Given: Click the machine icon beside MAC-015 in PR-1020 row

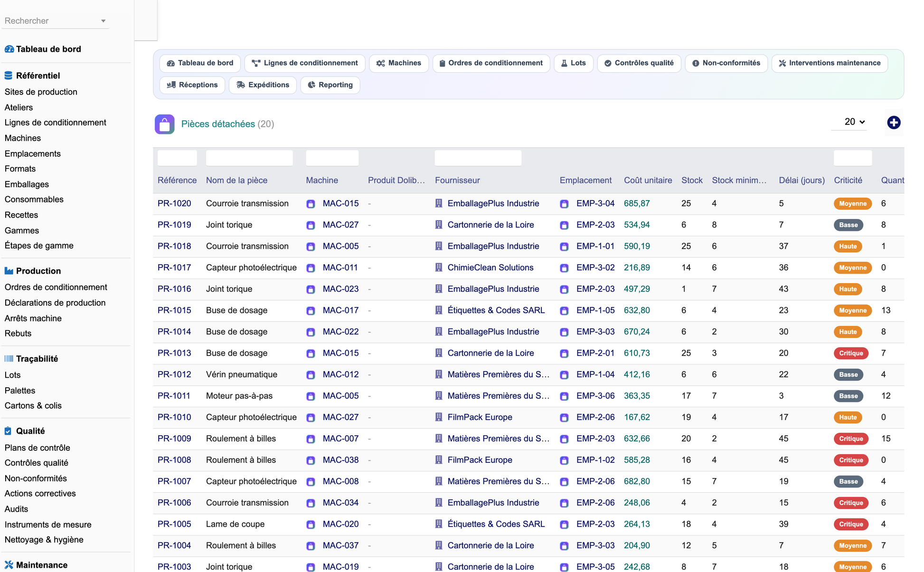Looking at the screenshot, I should pos(311,204).
